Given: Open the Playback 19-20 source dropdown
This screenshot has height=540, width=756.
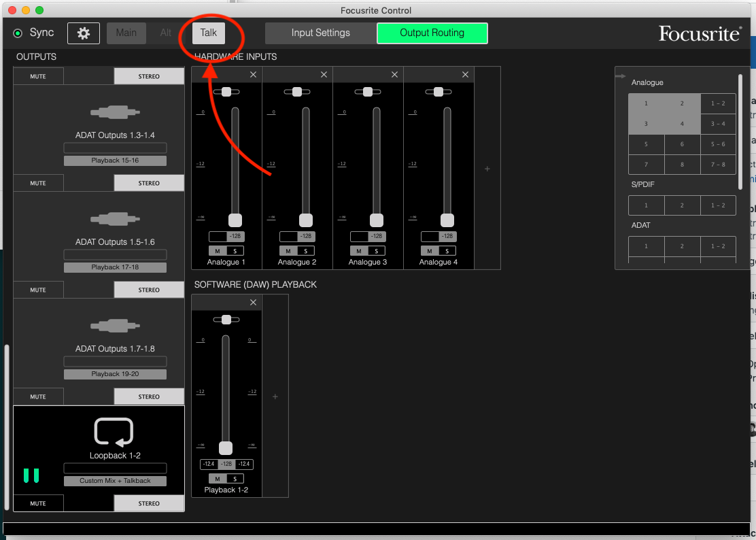Looking at the screenshot, I should pos(115,374).
